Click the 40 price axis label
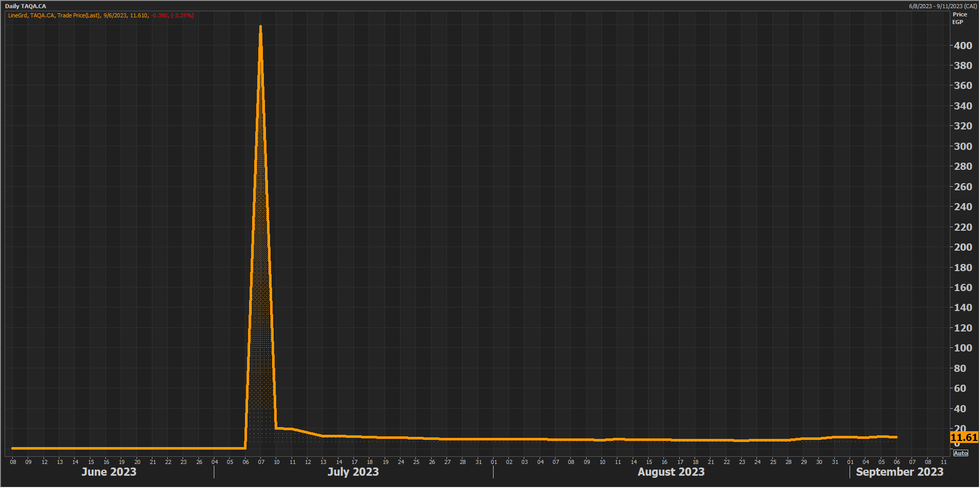The image size is (980, 488). 960,409
